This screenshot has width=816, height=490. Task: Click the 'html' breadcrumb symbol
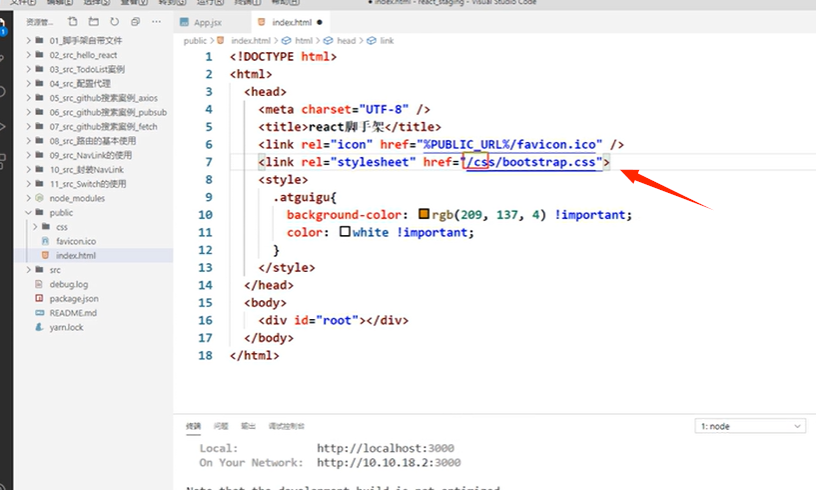(x=303, y=41)
